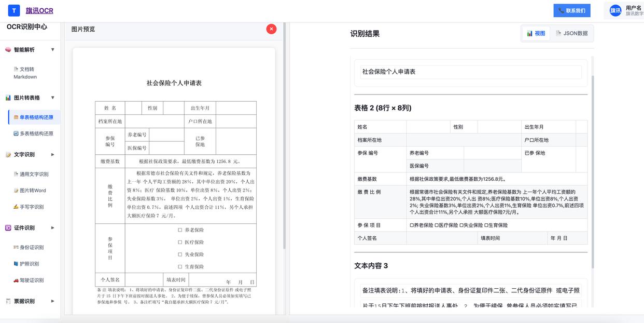Open the 旗讯 user avatar
Screen dimensions: 644x323
(615, 10)
